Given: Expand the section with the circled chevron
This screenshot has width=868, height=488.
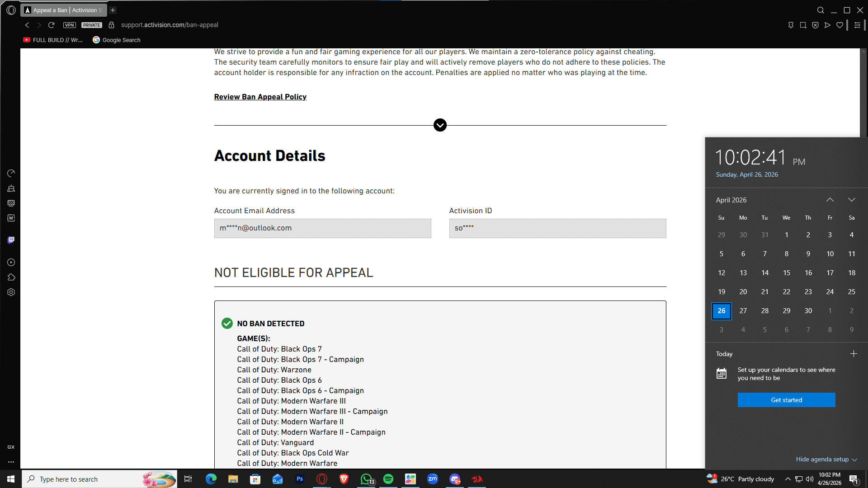Looking at the screenshot, I should [440, 125].
